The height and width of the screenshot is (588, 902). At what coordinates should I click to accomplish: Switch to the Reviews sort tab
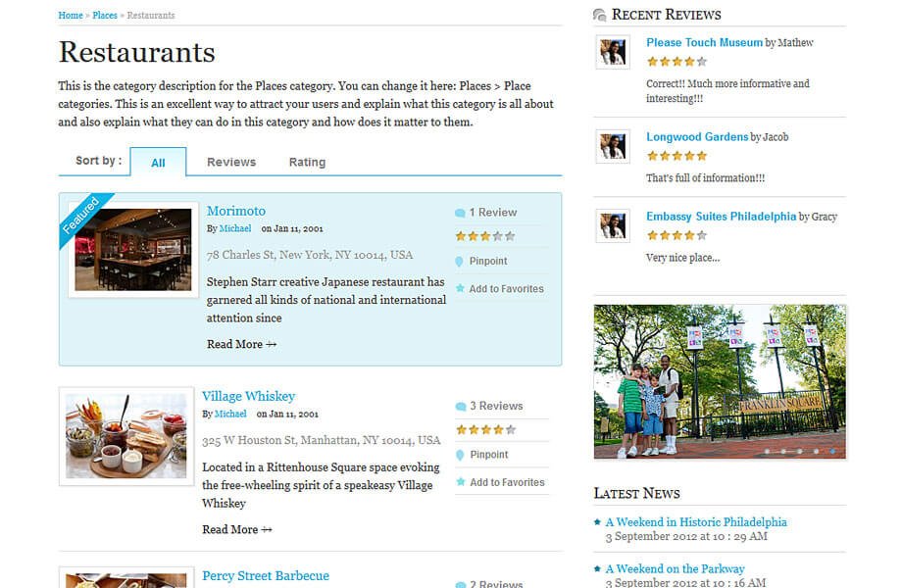click(x=231, y=163)
